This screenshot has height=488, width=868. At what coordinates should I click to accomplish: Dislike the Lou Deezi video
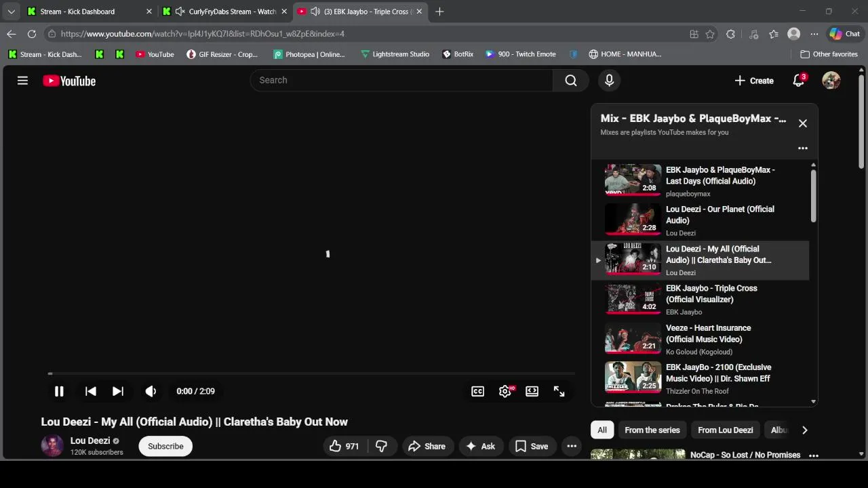[x=382, y=446]
